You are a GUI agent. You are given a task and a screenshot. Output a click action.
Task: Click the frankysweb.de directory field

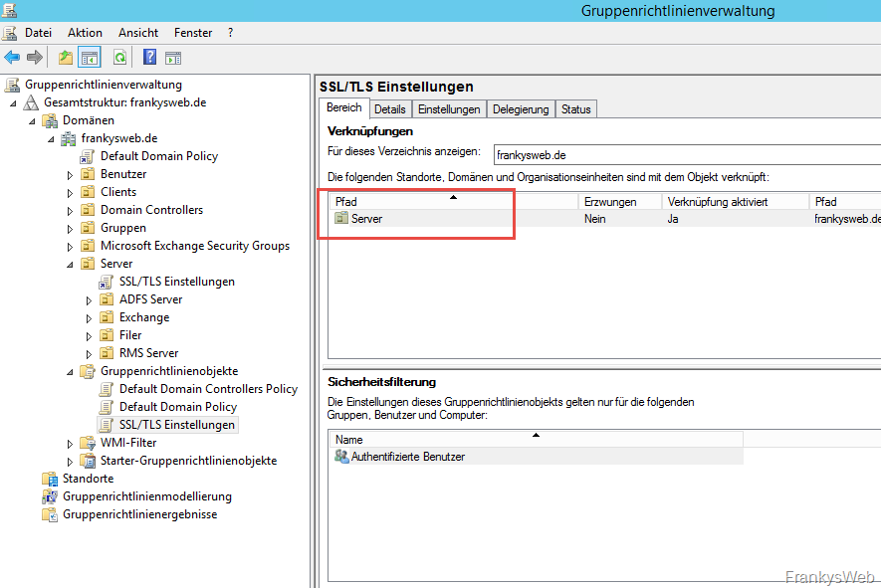point(687,154)
